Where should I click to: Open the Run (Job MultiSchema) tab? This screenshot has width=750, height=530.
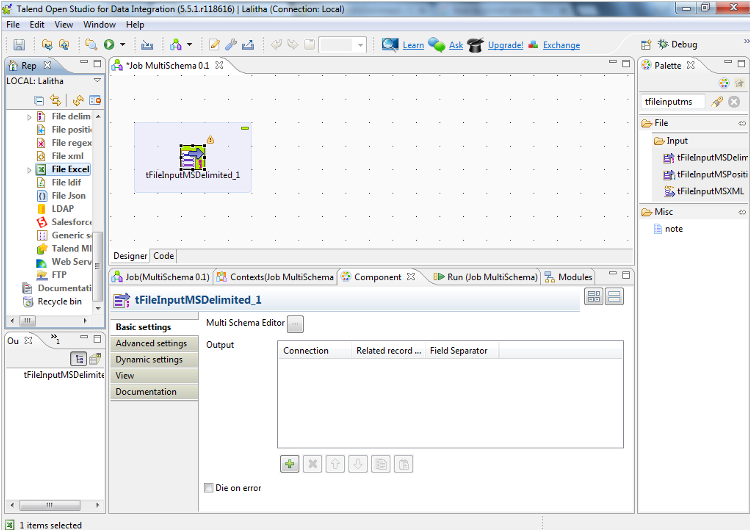coord(486,277)
